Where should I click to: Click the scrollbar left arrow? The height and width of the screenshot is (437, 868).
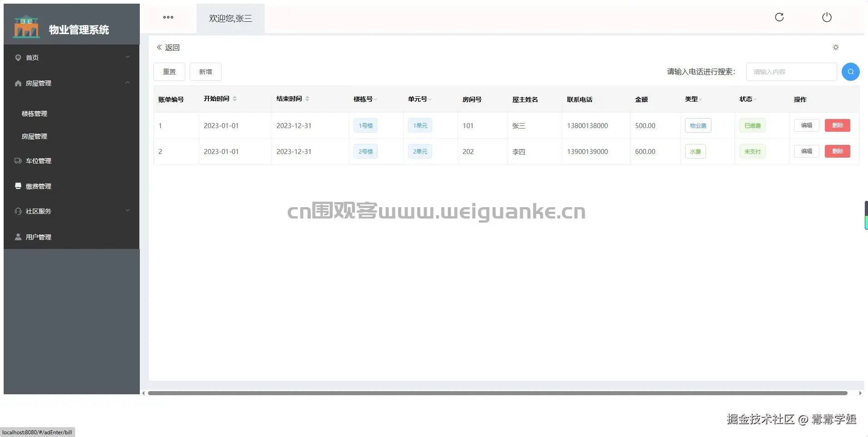tap(143, 393)
